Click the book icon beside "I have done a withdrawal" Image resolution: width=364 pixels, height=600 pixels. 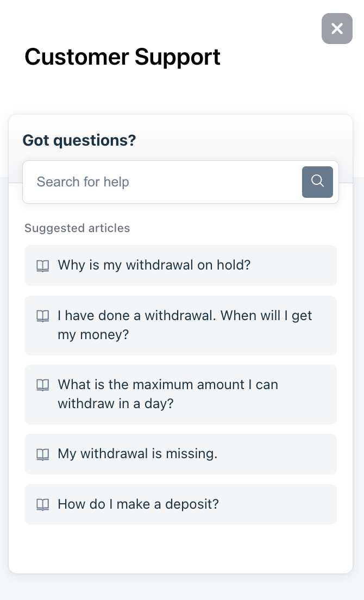pyautogui.click(x=42, y=316)
